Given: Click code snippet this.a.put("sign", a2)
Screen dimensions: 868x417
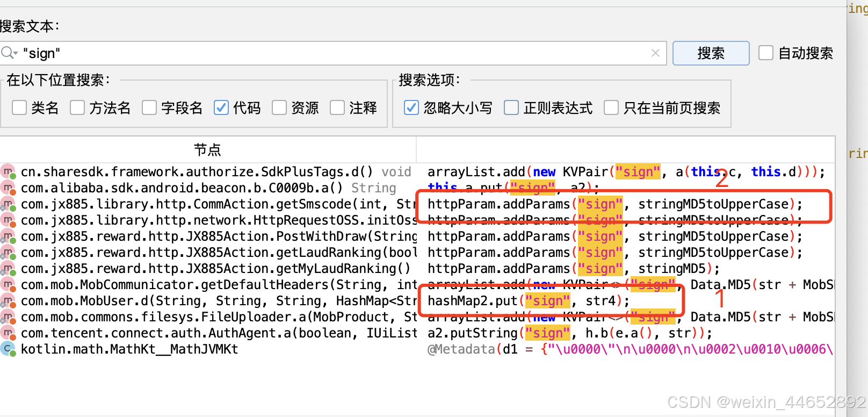Looking at the screenshot, I should click(x=513, y=188).
